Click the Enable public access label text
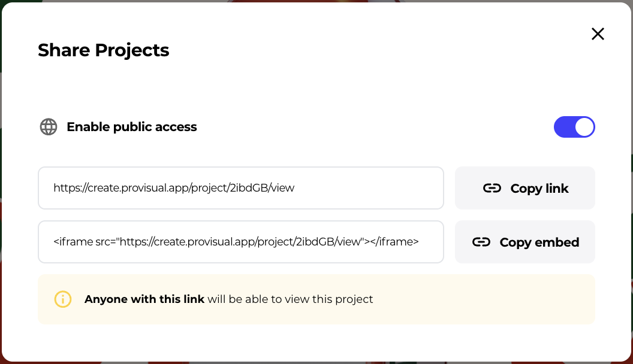 click(x=131, y=127)
